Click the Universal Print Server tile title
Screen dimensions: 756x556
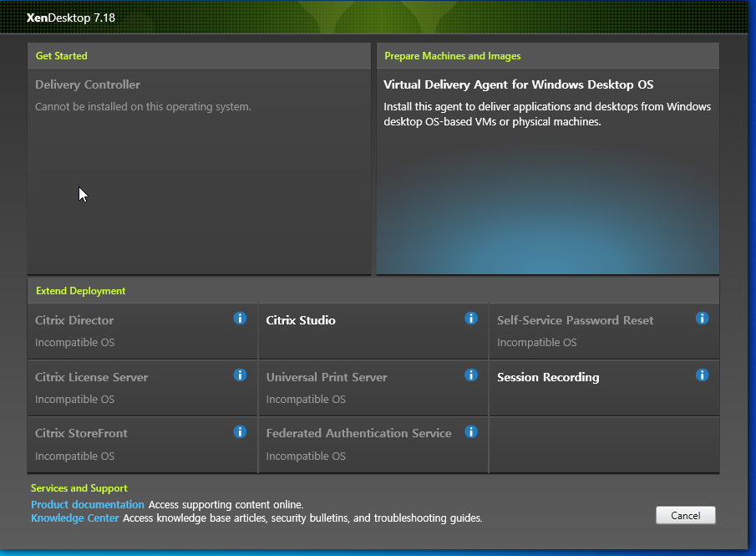327,377
